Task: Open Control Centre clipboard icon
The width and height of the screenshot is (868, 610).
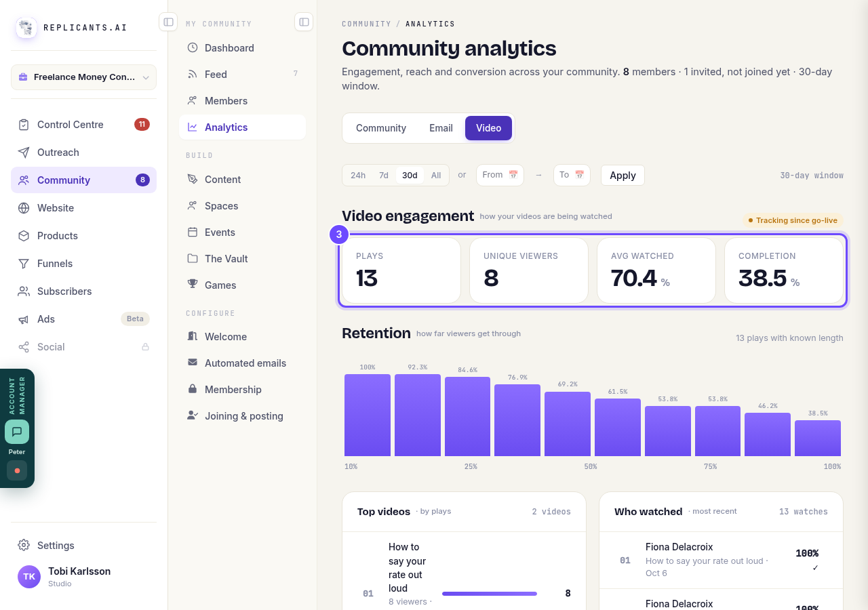Action: (24, 125)
